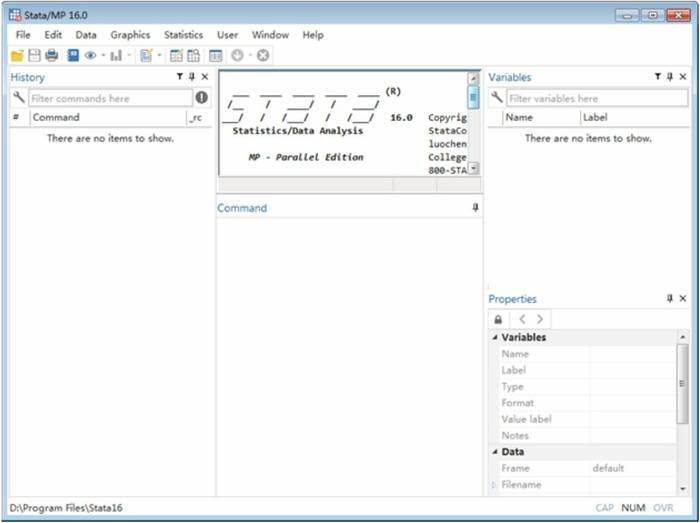700x523 pixels.
Task: Click the Properties panel scrollbar thumb
Action: coord(682,384)
